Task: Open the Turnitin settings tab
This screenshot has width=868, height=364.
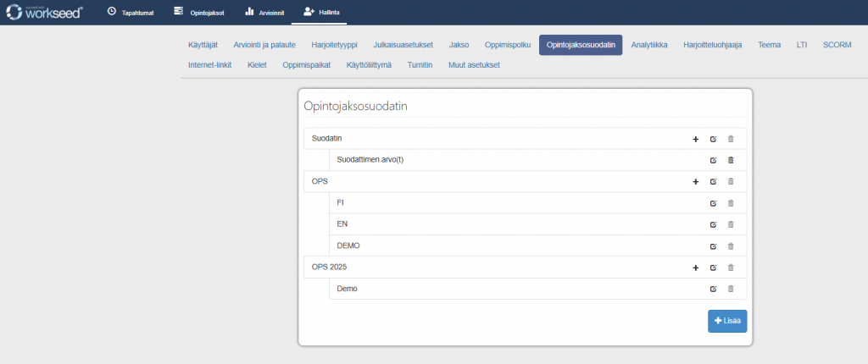Action: click(x=420, y=64)
